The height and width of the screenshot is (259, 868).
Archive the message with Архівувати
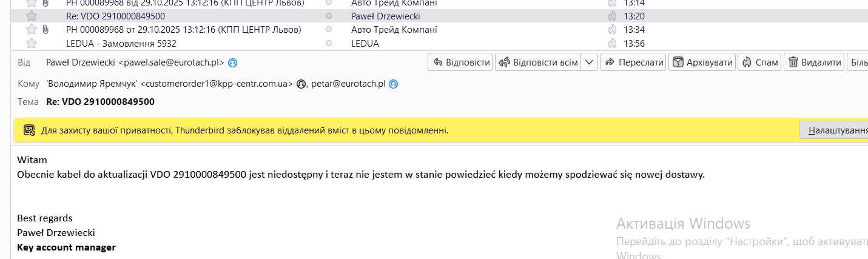pos(702,62)
